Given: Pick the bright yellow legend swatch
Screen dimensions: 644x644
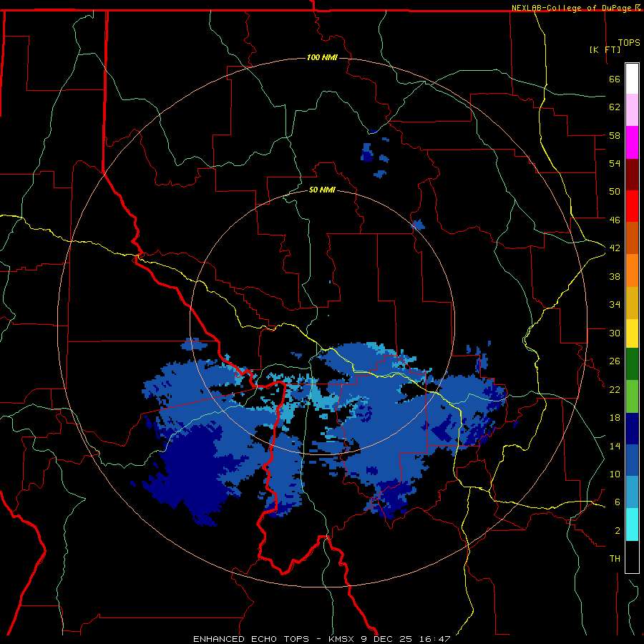Looking at the screenshot, I should coord(632,333).
